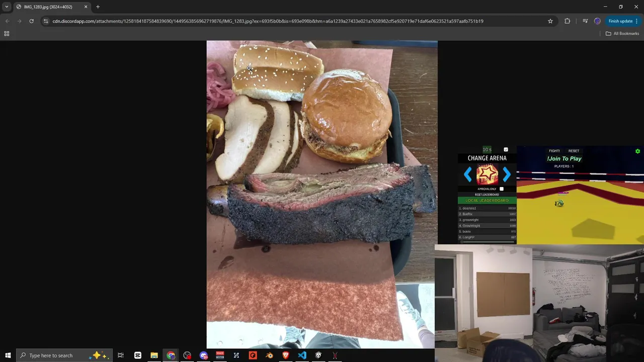Go forward in browser history

tap(19, 21)
